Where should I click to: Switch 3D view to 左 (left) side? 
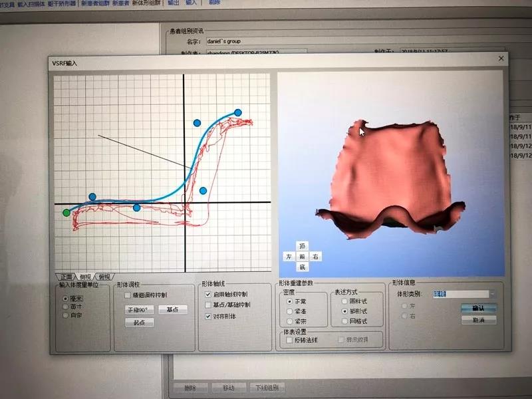coord(289,256)
